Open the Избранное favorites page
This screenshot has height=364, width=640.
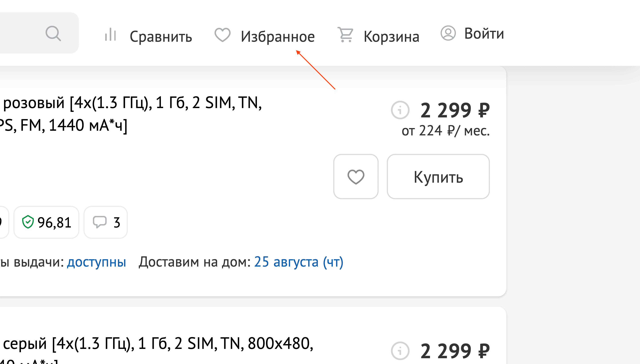pyautogui.click(x=278, y=37)
